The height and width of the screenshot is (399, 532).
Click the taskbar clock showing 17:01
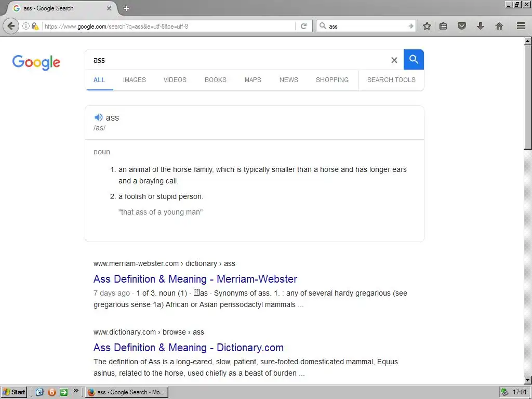click(520, 392)
